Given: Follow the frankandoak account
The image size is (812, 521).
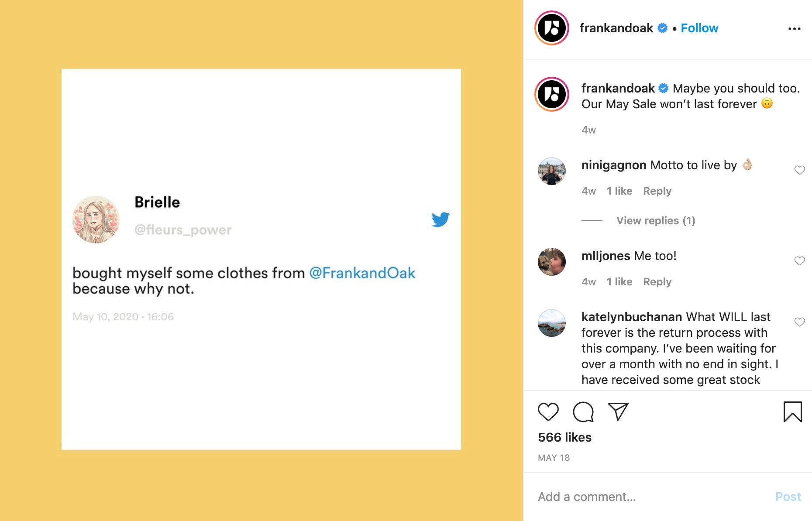Looking at the screenshot, I should (699, 28).
